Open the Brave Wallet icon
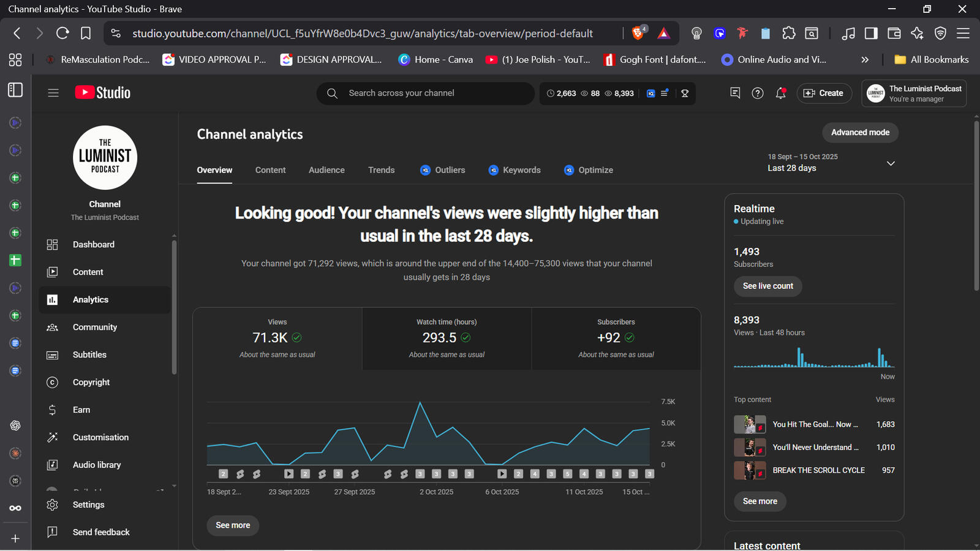This screenshot has width=980, height=551. [894, 33]
